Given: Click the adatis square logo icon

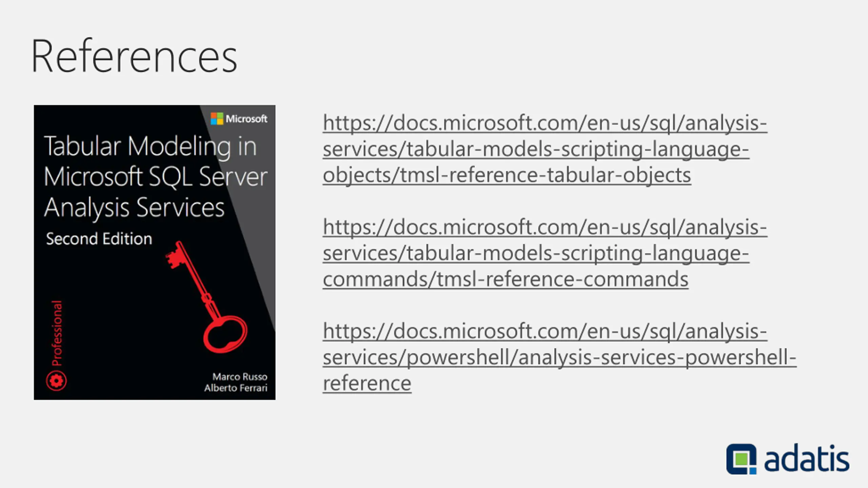Looking at the screenshot, I should click(x=741, y=459).
